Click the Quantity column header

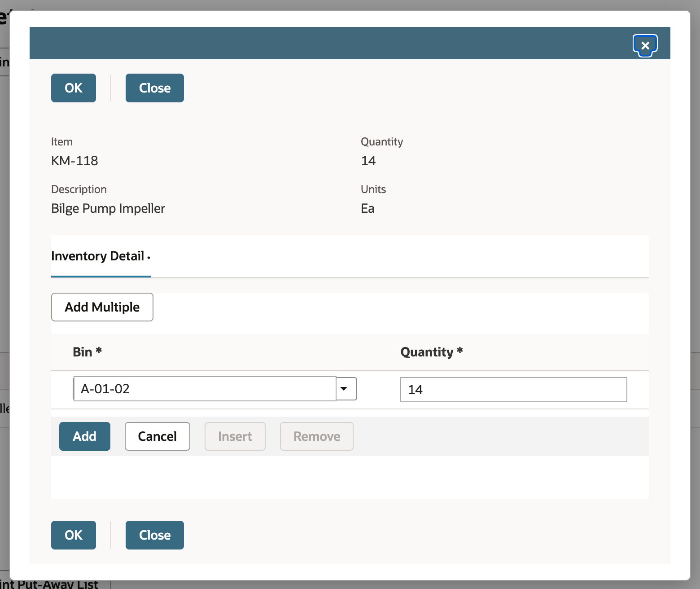(432, 352)
